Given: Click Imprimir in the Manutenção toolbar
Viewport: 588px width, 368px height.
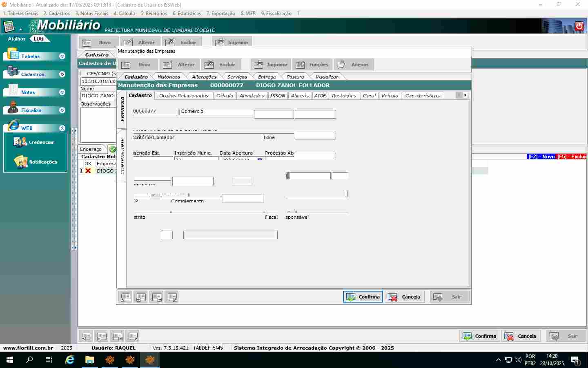Looking at the screenshot, I should 271,65.
